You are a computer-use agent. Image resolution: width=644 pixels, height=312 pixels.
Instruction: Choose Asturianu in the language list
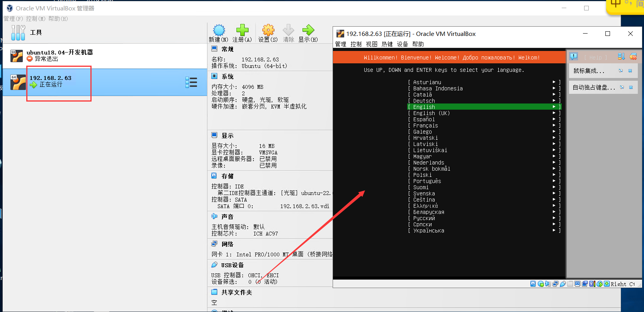point(484,82)
